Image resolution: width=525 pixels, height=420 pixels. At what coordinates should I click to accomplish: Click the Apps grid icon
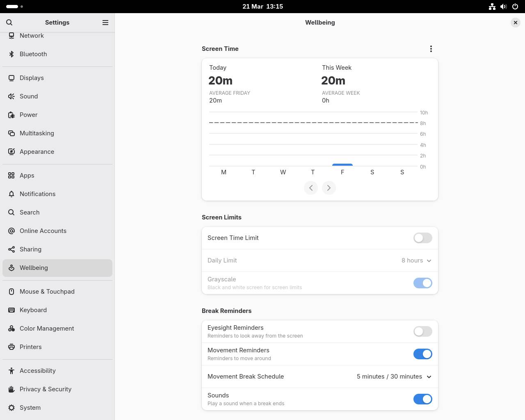pos(11,176)
